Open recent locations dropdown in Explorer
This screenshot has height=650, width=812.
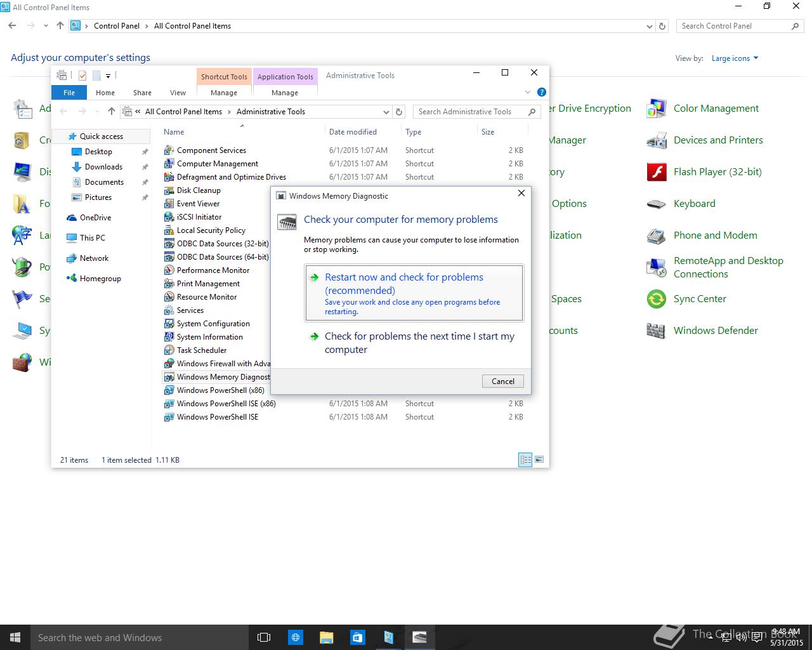pyautogui.click(x=96, y=112)
